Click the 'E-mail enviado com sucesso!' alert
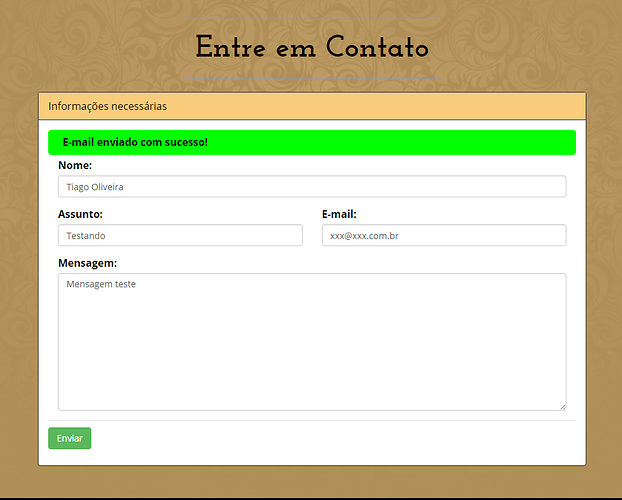The height and width of the screenshot is (500, 622). coord(312,142)
